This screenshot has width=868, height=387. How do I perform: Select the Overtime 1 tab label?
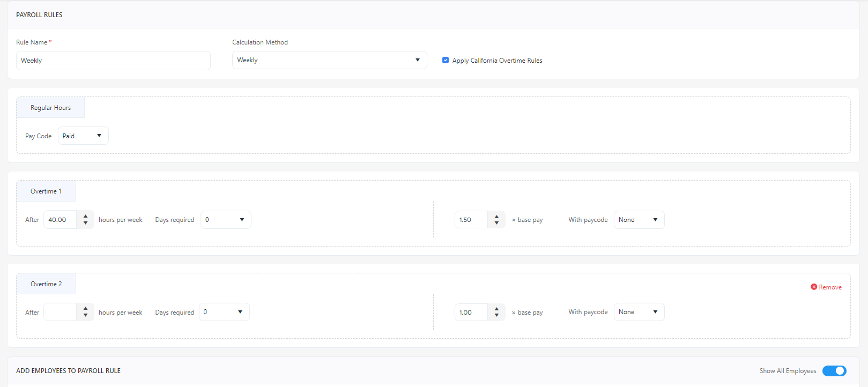(46, 191)
